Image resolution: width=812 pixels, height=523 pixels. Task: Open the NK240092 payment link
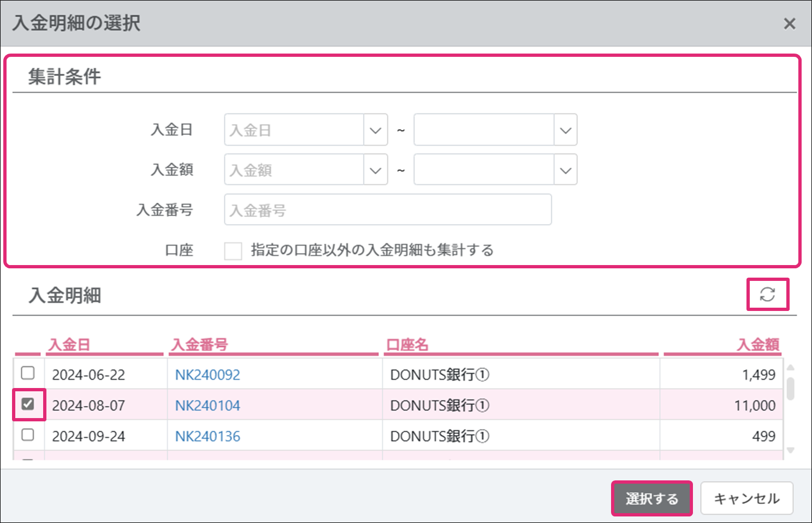tap(208, 375)
